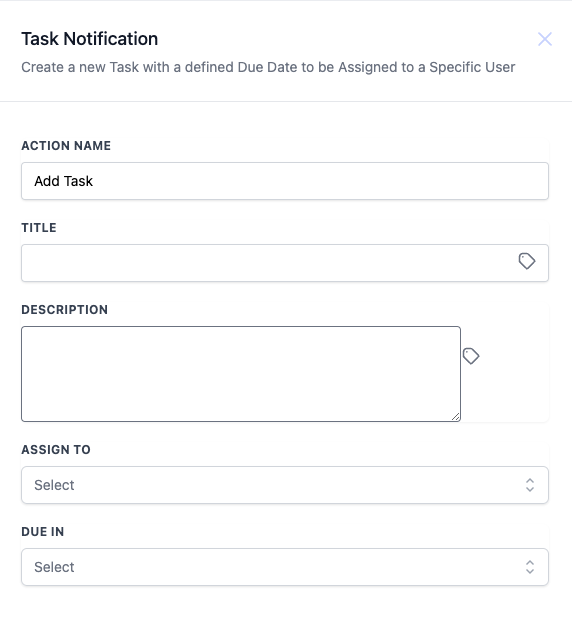Click the DESCRIPTION field label
Image resolution: width=572 pixels, height=637 pixels.
click(65, 310)
